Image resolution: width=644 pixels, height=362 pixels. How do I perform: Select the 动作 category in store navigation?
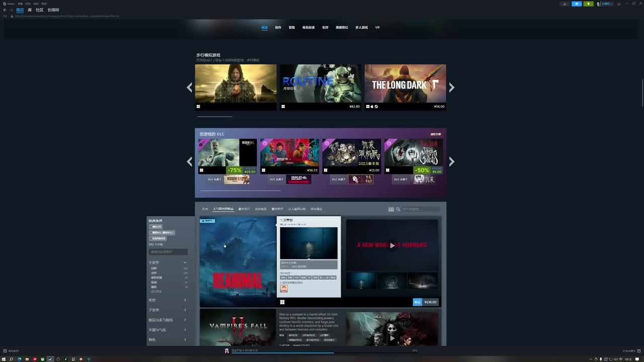(x=278, y=28)
